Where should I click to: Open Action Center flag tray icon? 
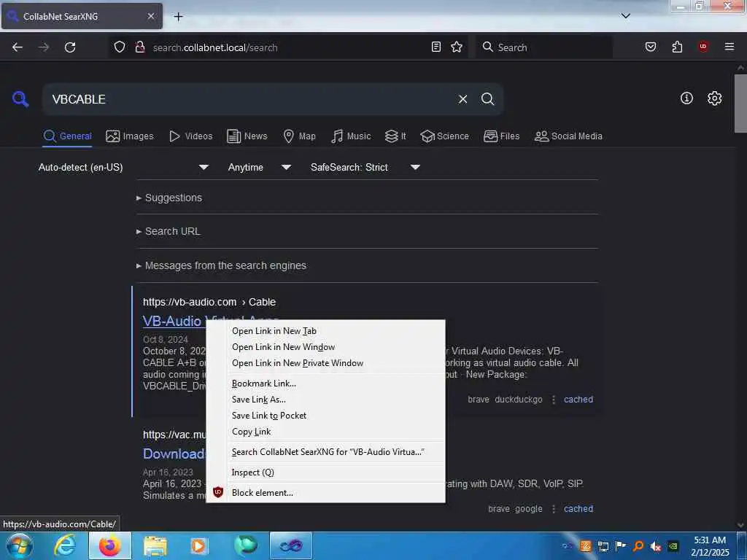point(621,546)
